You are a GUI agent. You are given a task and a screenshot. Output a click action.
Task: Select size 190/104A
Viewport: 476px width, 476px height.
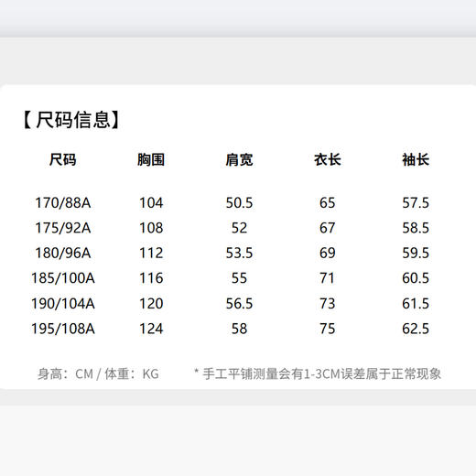point(63,304)
